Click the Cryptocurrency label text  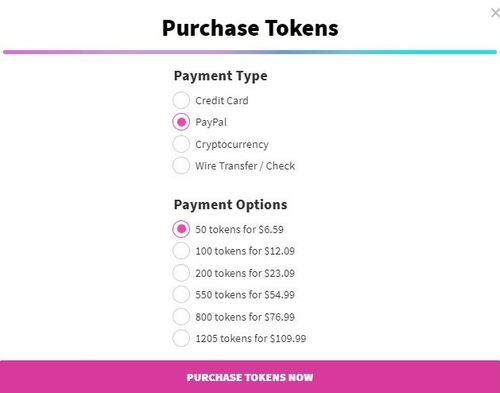[x=232, y=145]
